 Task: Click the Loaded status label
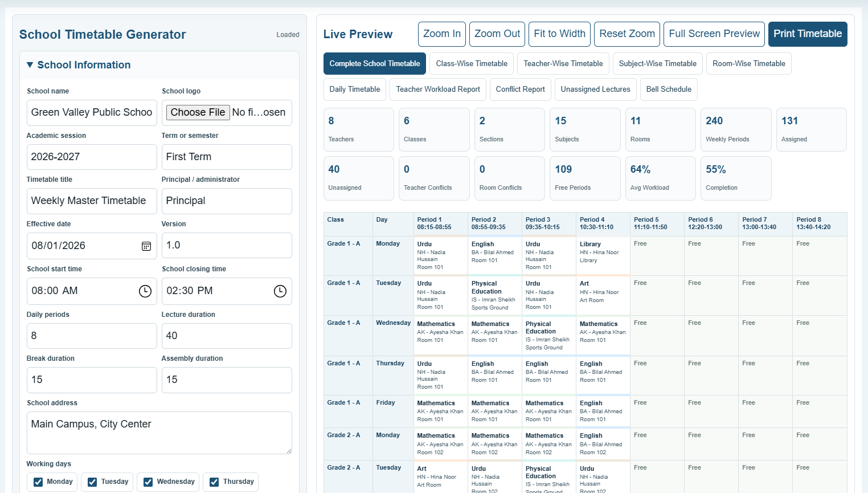(x=288, y=35)
